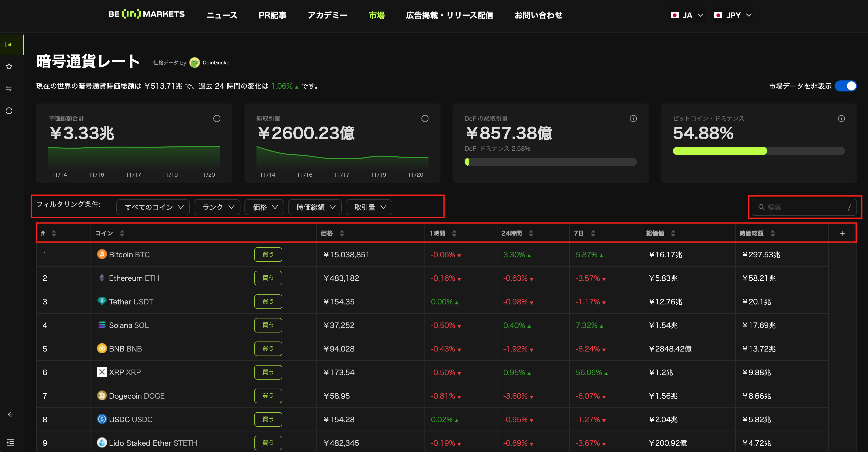868x452 pixels.
Task: Click the plus icon to add table column
Action: click(842, 234)
